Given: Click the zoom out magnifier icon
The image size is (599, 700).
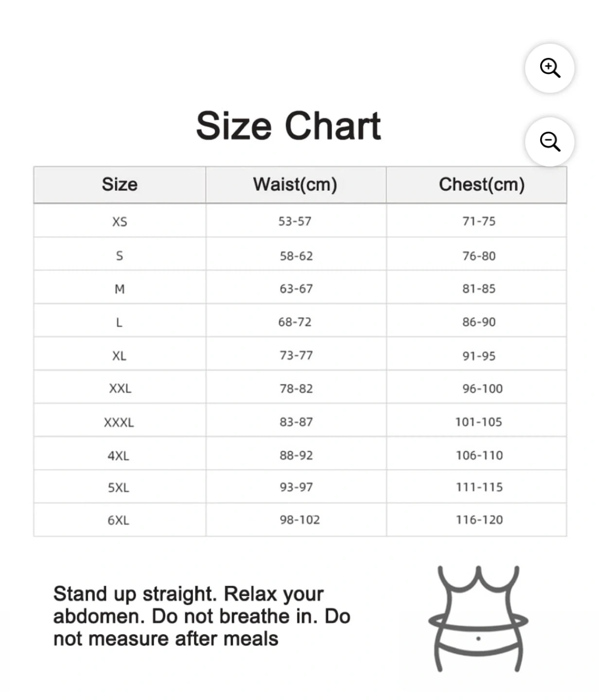Looking at the screenshot, I should [x=550, y=141].
